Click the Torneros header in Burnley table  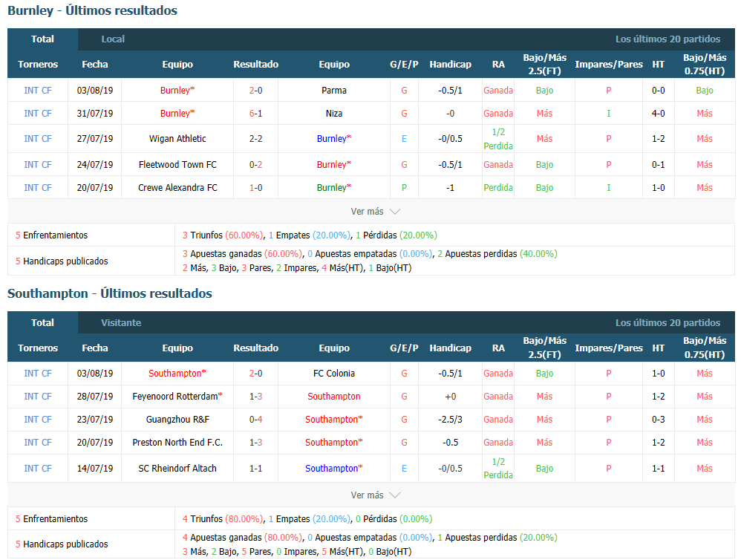point(38,65)
